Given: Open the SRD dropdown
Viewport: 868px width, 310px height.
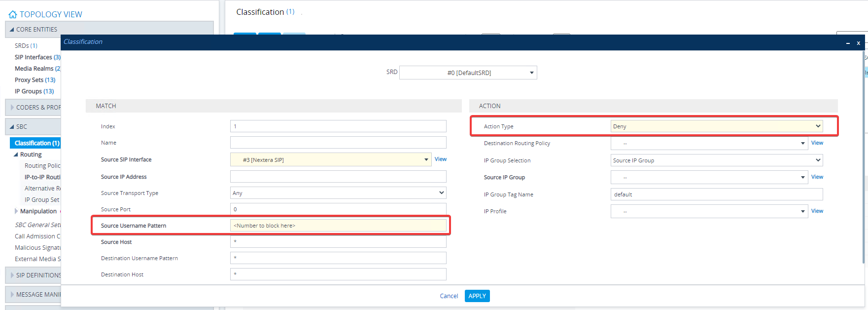Looking at the screenshot, I should [x=468, y=73].
